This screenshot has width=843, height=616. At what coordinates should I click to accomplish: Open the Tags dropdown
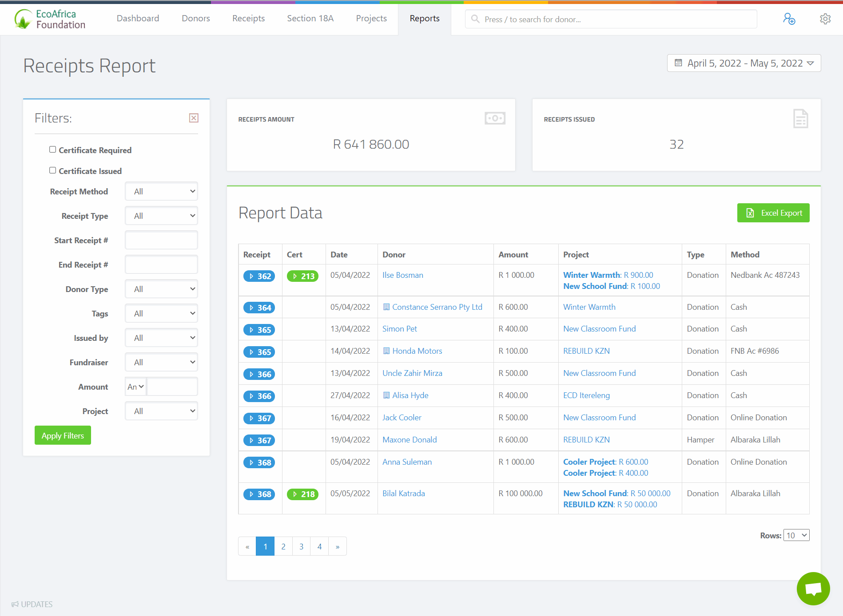tap(161, 313)
